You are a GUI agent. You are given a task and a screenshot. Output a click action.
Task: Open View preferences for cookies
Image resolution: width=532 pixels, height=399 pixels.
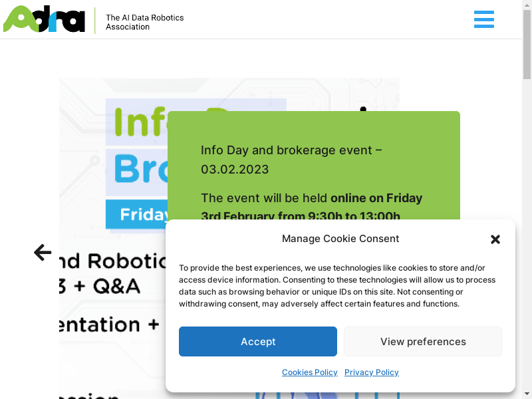[x=423, y=341]
